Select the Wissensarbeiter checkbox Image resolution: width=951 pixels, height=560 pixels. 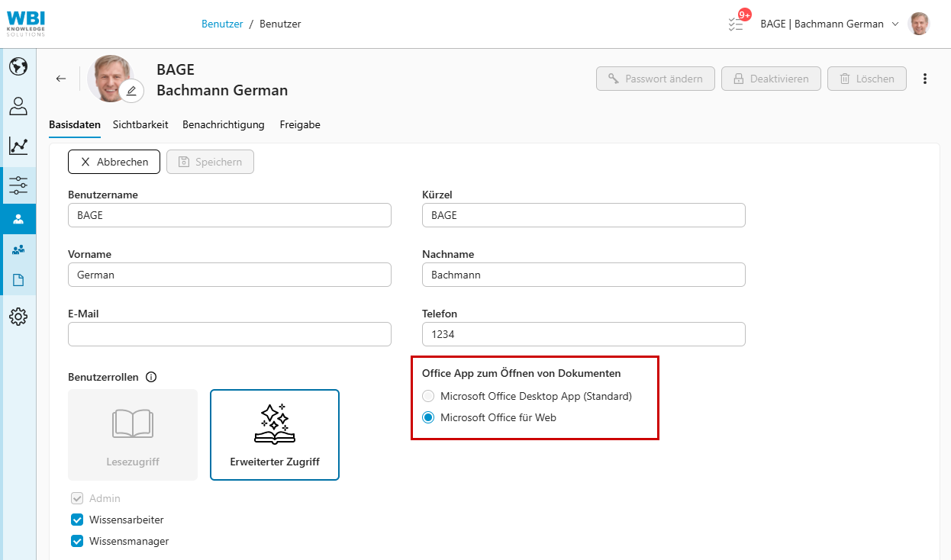point(77,520)
